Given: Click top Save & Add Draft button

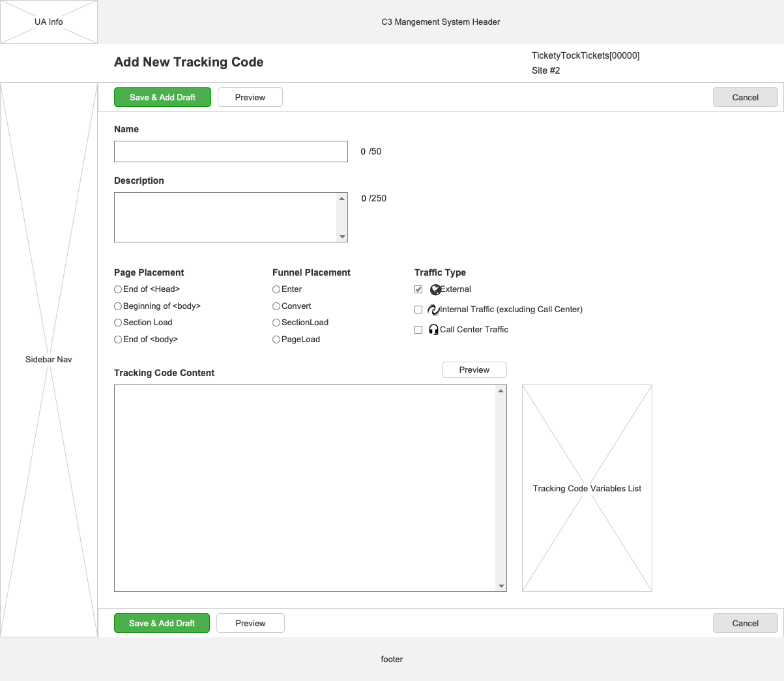Looking at the screenshot, I should pos(162,97).
